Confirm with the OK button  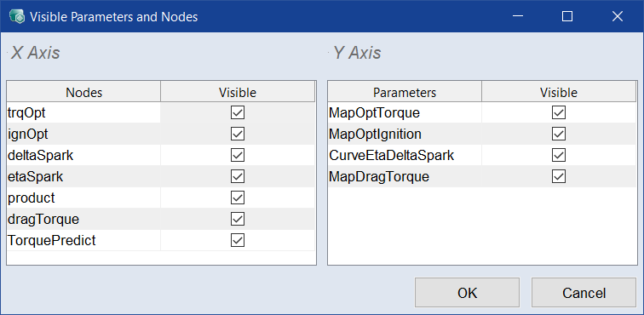click(467, 292)
